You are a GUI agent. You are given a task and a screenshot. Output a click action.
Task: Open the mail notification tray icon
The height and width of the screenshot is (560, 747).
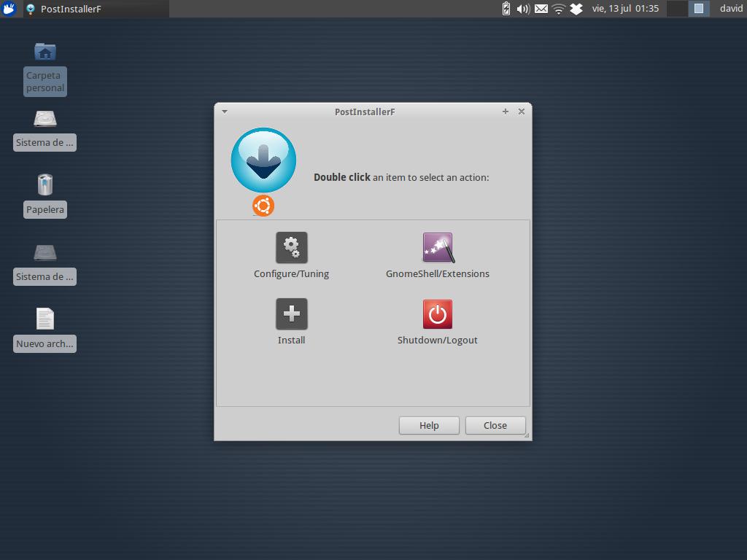[540, 9]
